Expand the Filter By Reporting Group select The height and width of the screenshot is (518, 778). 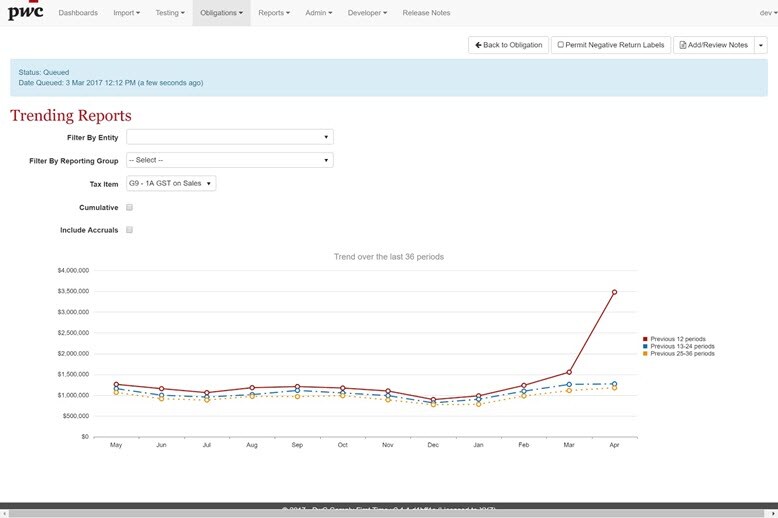coord(229,160)
